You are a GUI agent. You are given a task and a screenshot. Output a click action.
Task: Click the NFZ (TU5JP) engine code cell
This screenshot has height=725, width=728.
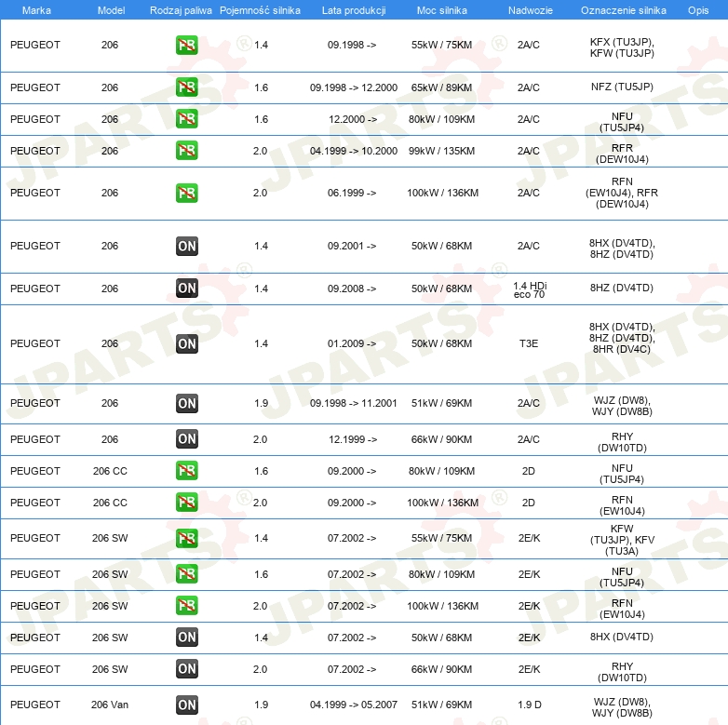tap(622, 87)
